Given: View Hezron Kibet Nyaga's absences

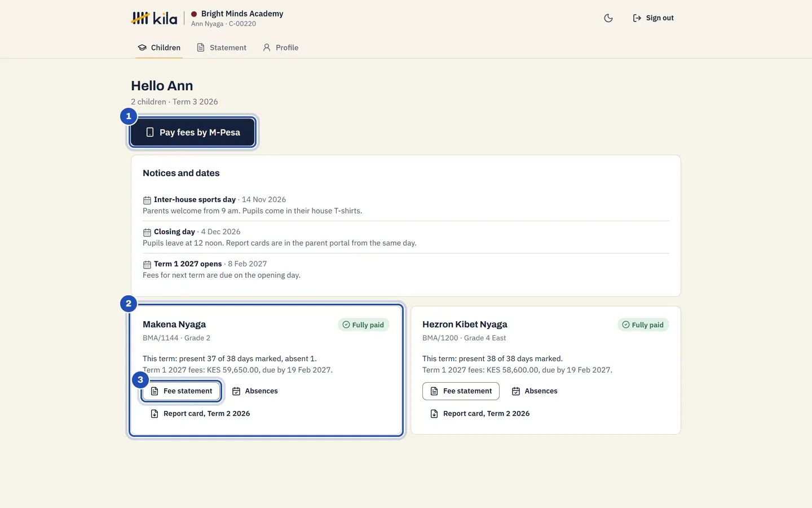Looking at the screenshot, I should 535,391.
